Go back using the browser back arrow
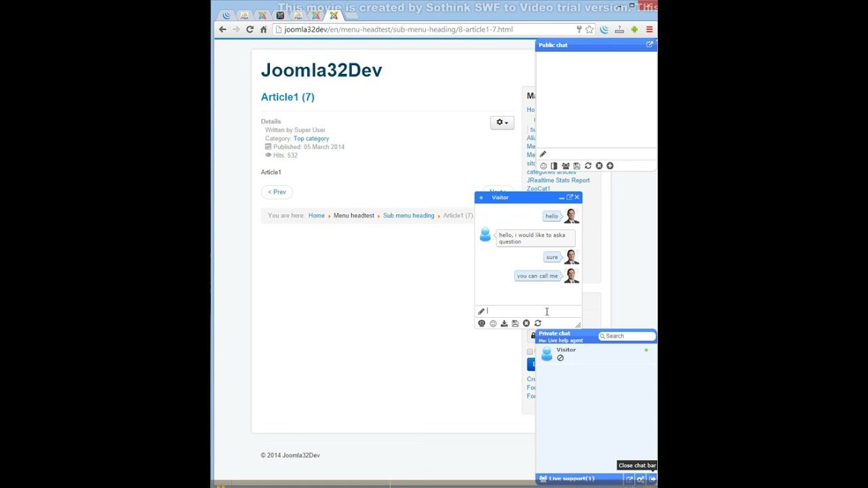 [222, 30]
